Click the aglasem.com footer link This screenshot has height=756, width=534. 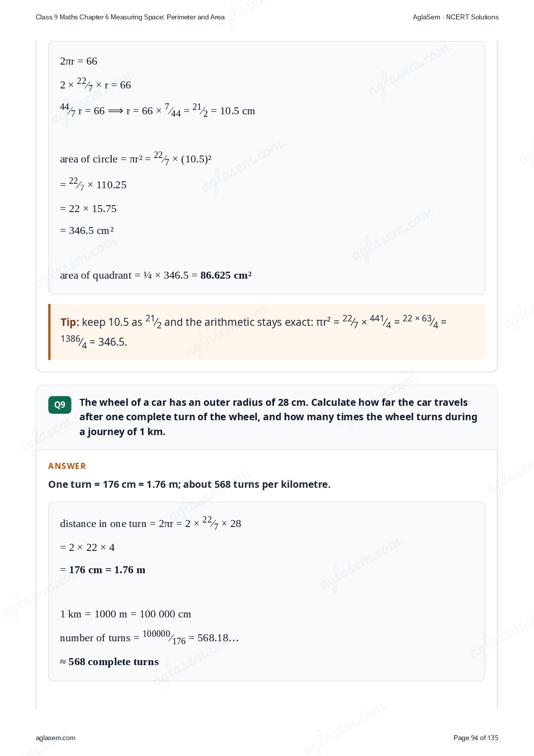(x=56, y=738)
